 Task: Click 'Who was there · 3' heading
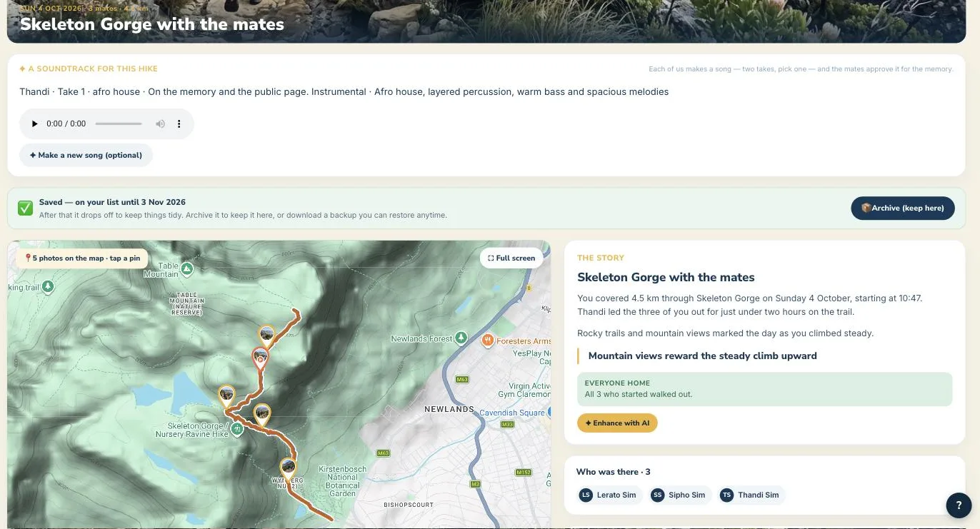click(613, 471)
